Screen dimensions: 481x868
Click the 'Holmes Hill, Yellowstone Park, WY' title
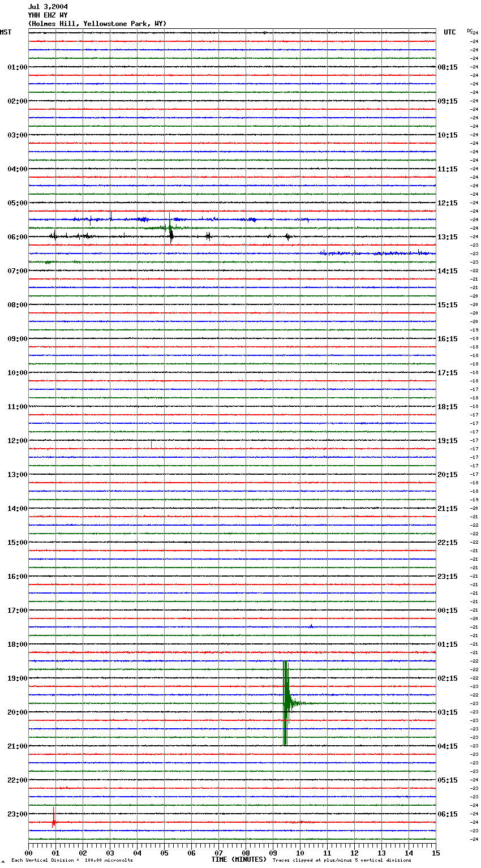pos(97,24)
